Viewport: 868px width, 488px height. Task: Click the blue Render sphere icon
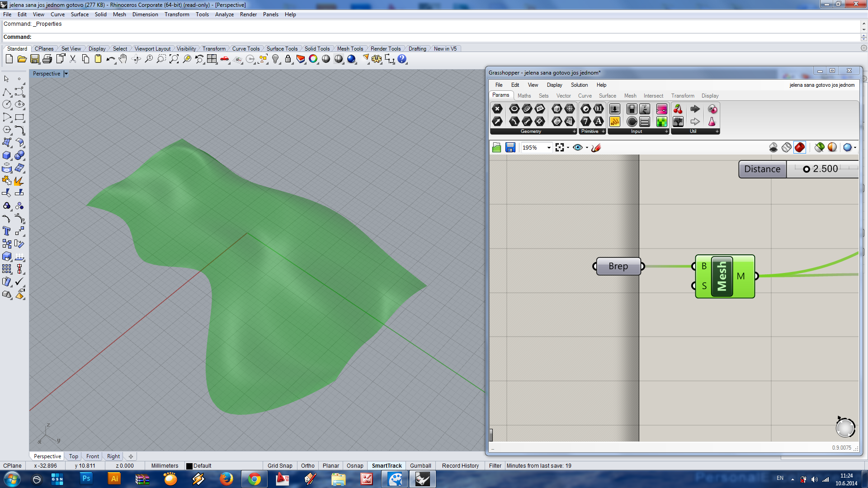click(x=351, y=59)
